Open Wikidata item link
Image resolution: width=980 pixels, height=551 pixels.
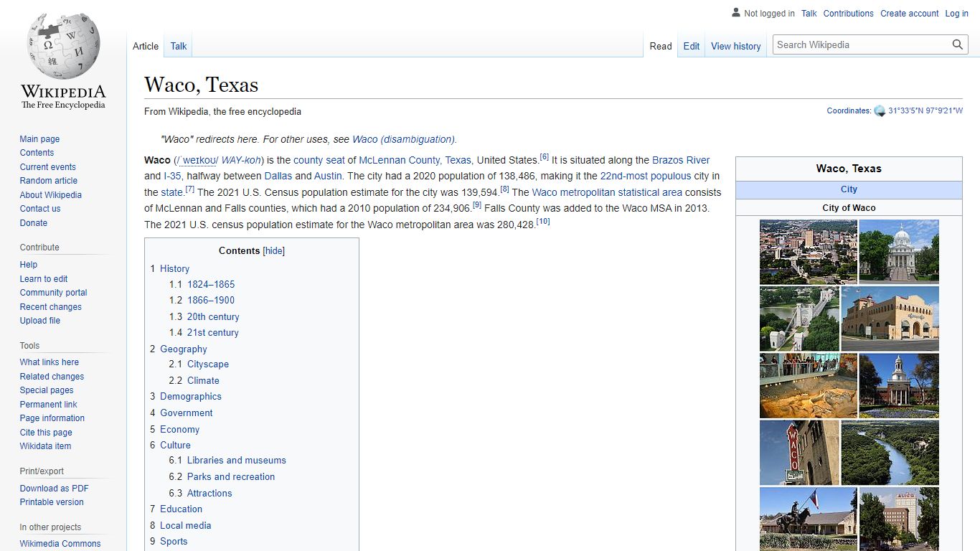click(x=45, y=446)
